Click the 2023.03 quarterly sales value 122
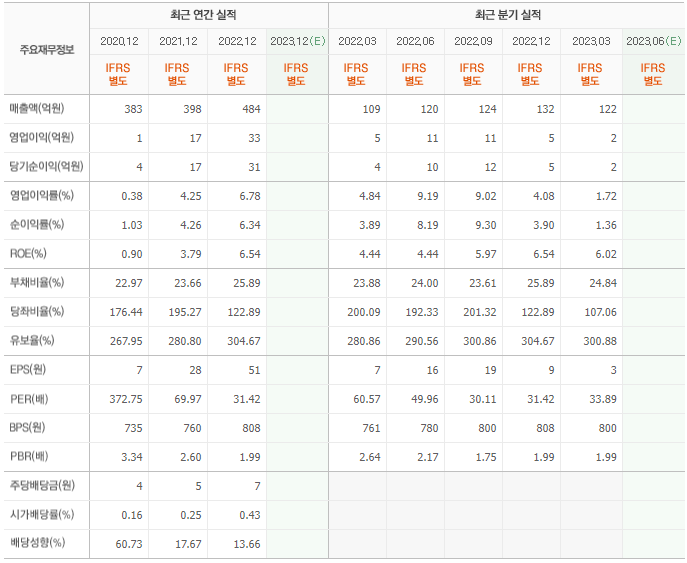 pos(608,109)
